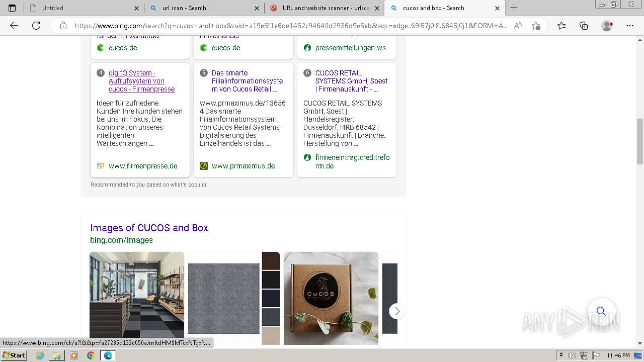The width and height of the screenshot is (644, 362).
Task: Open Read aloud feature in address bar
Action: [x=518, y=26]
